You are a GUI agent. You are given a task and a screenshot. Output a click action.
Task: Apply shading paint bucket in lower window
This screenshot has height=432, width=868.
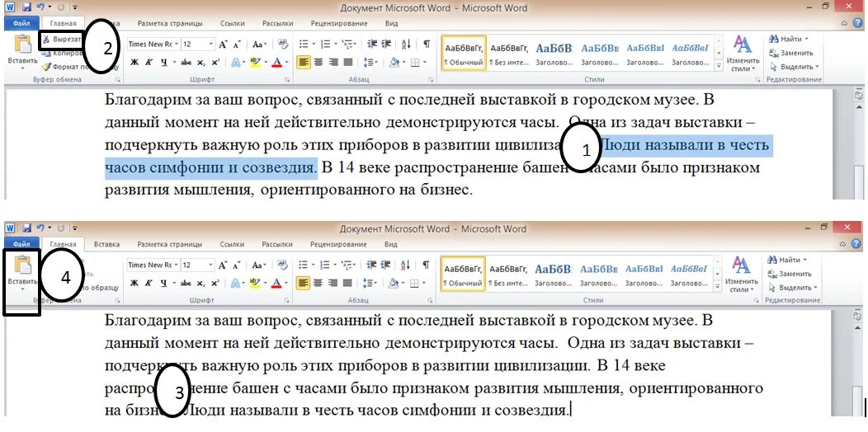[394, 284]
